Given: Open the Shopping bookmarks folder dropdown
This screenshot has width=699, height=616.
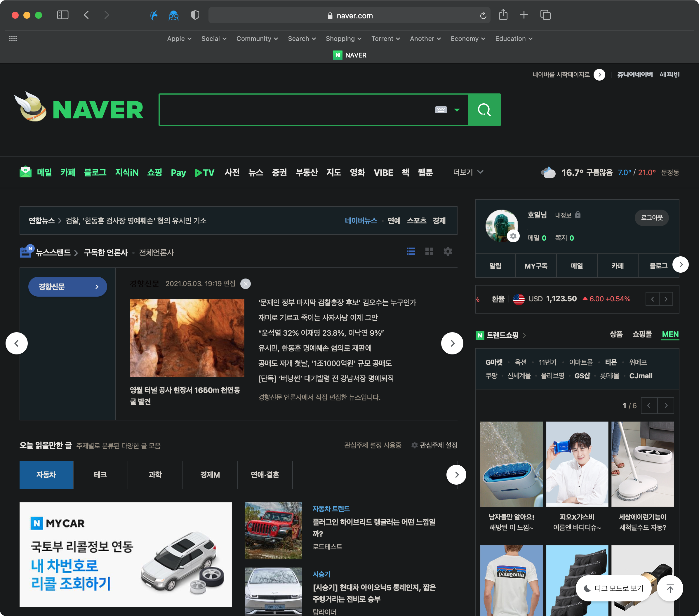Looking at the screenshot, I should click(x=343, y=39).
